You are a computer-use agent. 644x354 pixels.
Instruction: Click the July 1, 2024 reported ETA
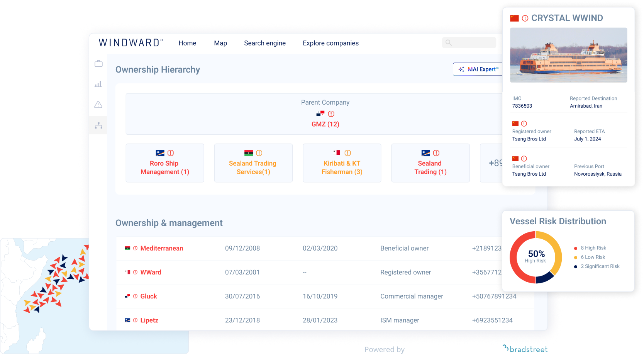(x=588, y=139)
